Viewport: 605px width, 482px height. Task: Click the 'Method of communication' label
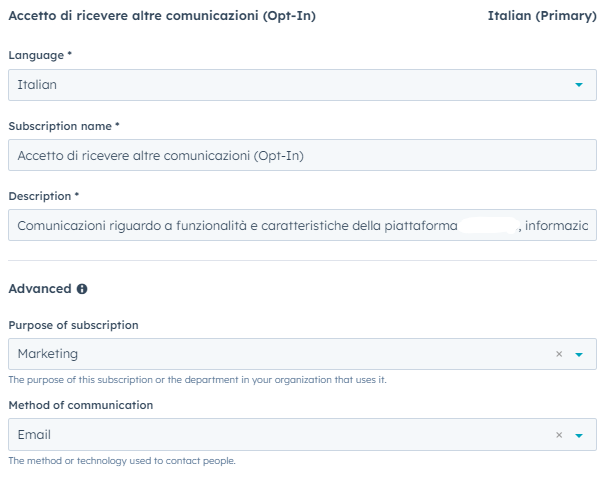tap(81, 405)
